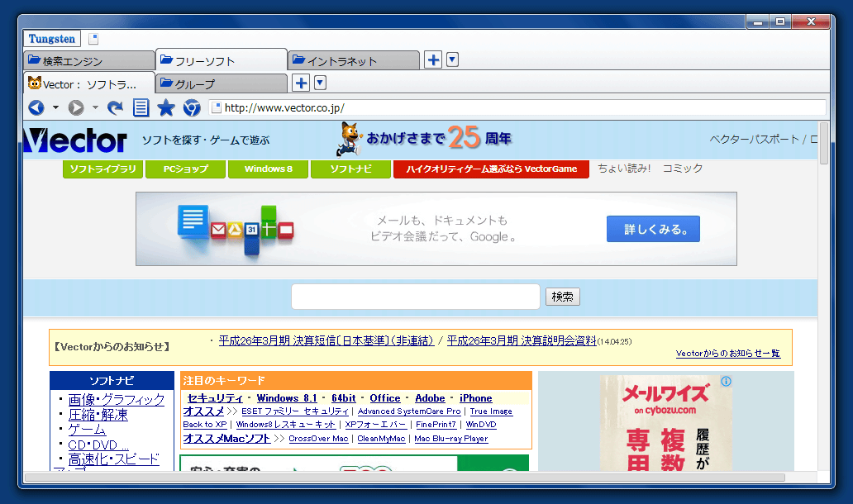Open the Windows8 レスキューキット link
Viewport: 853px width, 504px height.
pos(286,425)
